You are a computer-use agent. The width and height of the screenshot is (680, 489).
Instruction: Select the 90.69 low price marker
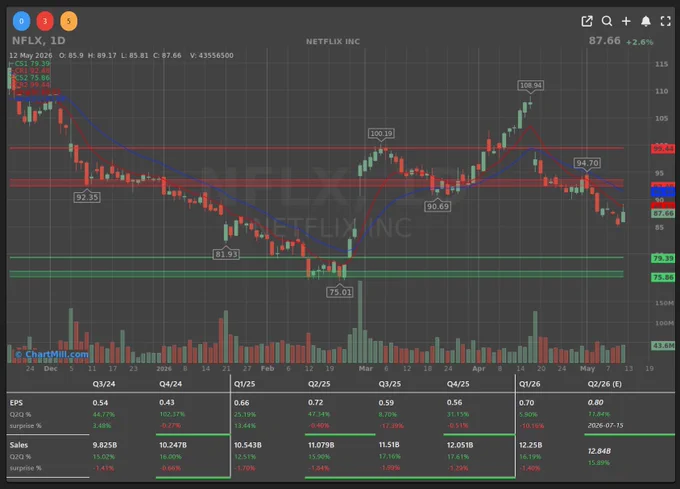pyautogui.click(x=438, y=206)
